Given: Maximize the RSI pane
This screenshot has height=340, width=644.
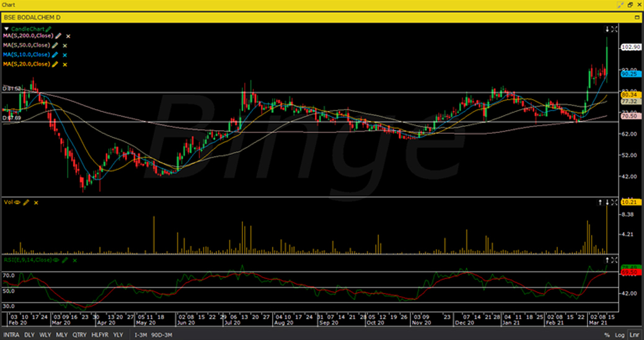Looking at the screenshot, I should click(614, 260).
